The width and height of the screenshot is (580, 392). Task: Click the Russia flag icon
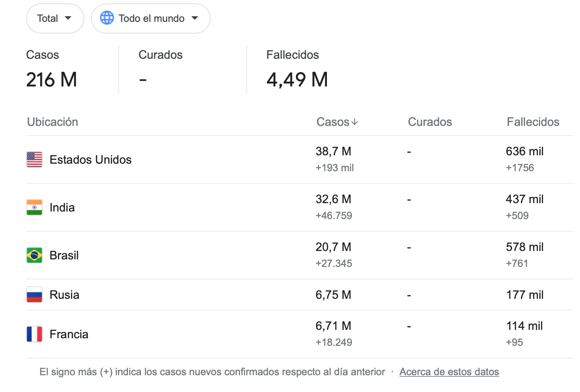(x=34, y=295)
